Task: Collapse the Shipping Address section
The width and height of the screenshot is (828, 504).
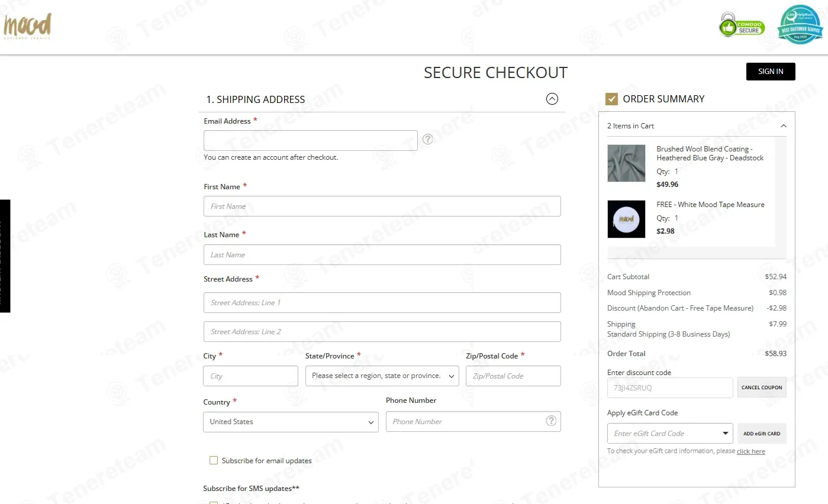Action: (x=552, y=99)
